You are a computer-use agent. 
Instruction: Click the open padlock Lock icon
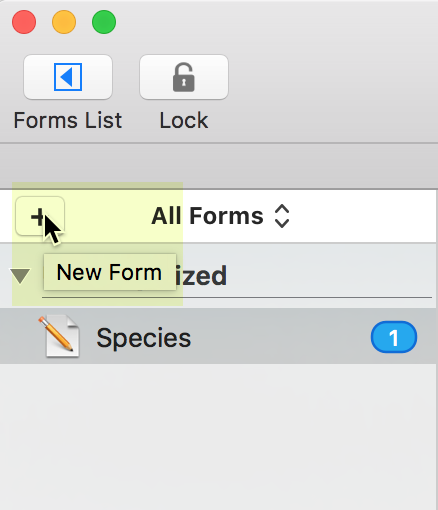pos(184,77)
